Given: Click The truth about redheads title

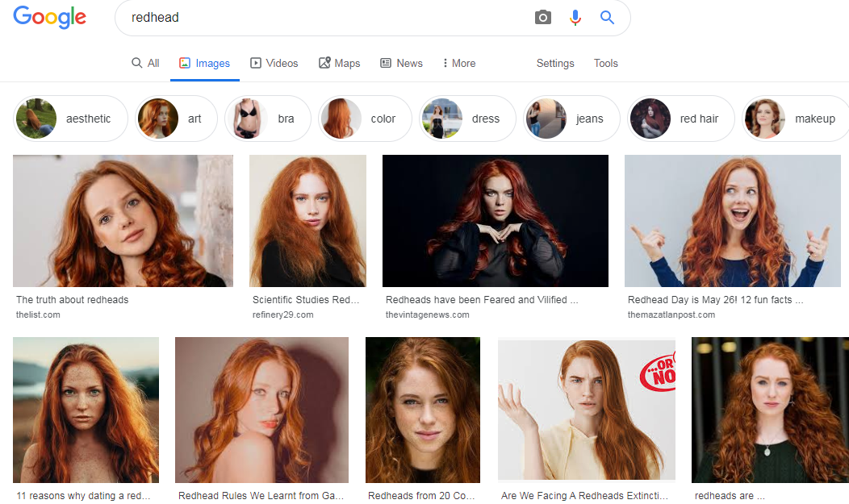Looking at the screenshot, I should point(72,300).
